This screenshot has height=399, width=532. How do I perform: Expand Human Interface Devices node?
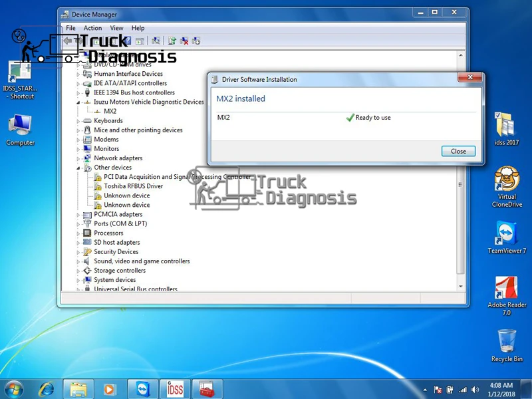point(78,74)
